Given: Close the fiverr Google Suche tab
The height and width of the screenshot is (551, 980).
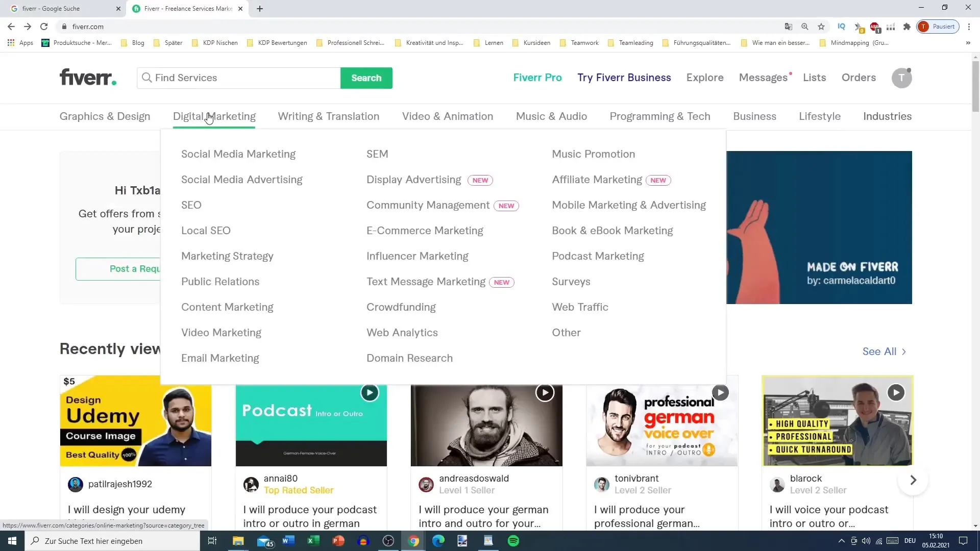Looking at the screenshot, I should [118, 9].
